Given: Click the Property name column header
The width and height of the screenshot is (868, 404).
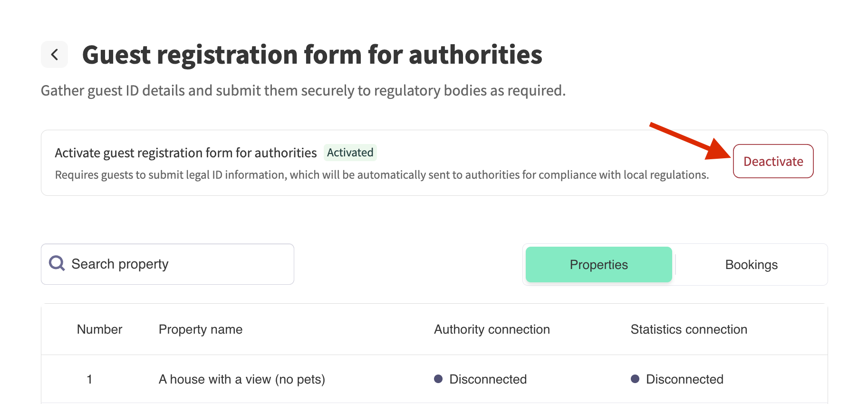Looking at the screenshot, I should (x=200, y=329).
